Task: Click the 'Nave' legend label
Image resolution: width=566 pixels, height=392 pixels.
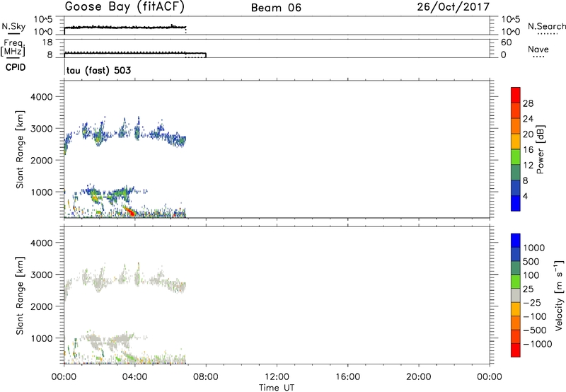Action: (x=538, y=50)
